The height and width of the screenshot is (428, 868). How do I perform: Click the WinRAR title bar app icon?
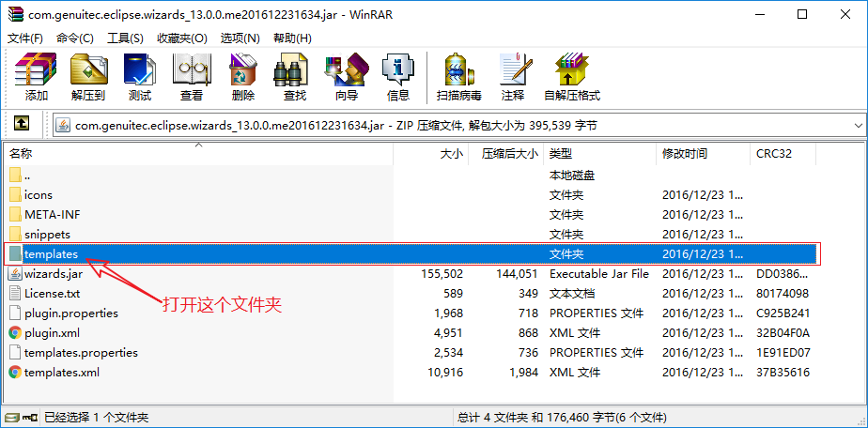click(x=17, y=15)
